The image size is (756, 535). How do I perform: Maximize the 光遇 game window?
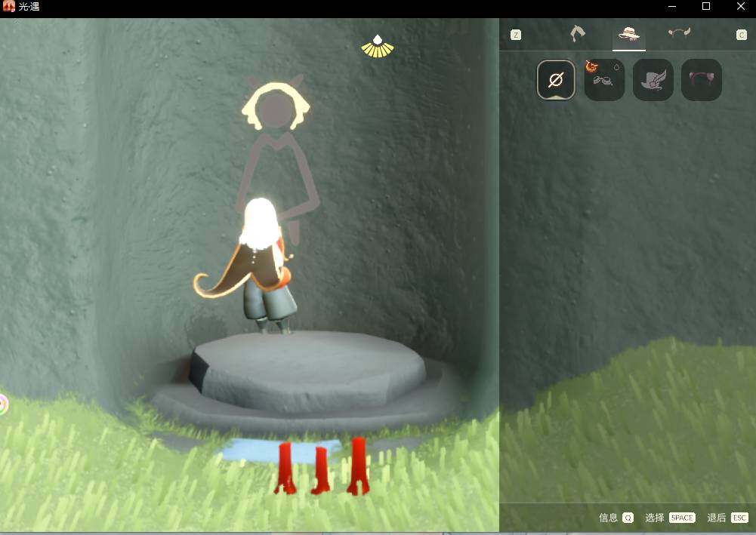pos(706,6)
